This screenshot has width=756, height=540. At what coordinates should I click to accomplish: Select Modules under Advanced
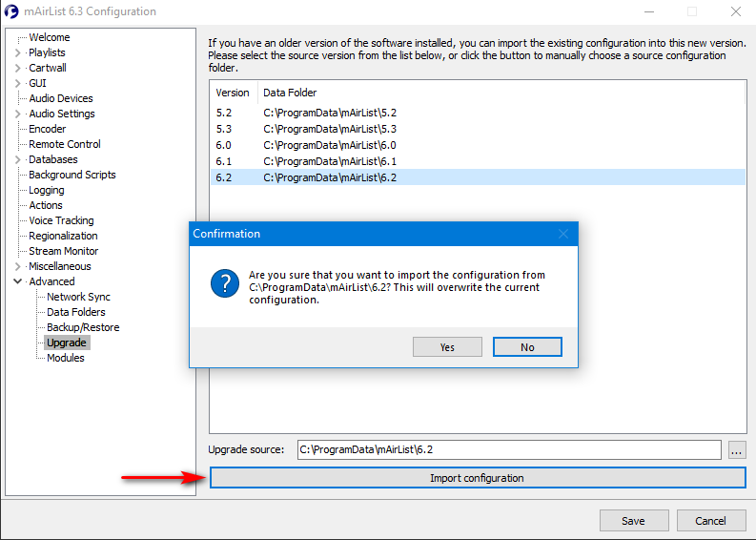pyautogui.click(x=66, y=358)
